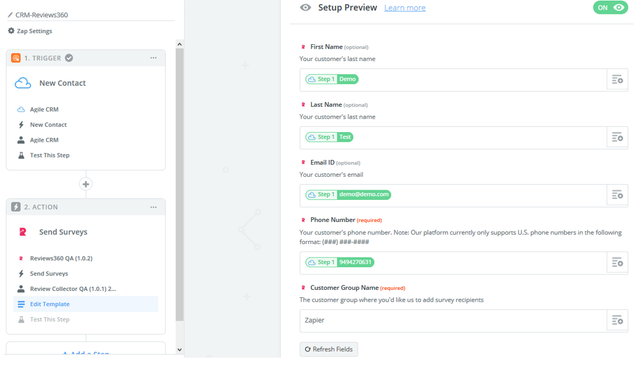Click the eye icon beside Setup Preview
The image size is (640, 368).
tap(305, 8)
